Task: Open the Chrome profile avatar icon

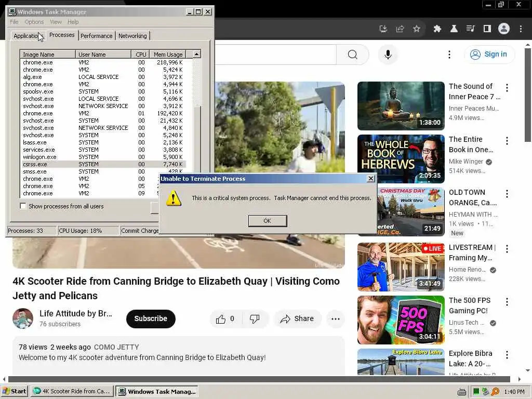Action: [504, 29]
